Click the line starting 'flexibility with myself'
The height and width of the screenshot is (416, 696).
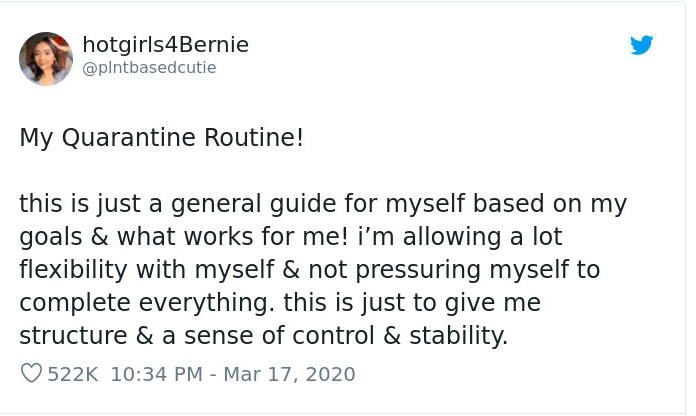[310, 270]
